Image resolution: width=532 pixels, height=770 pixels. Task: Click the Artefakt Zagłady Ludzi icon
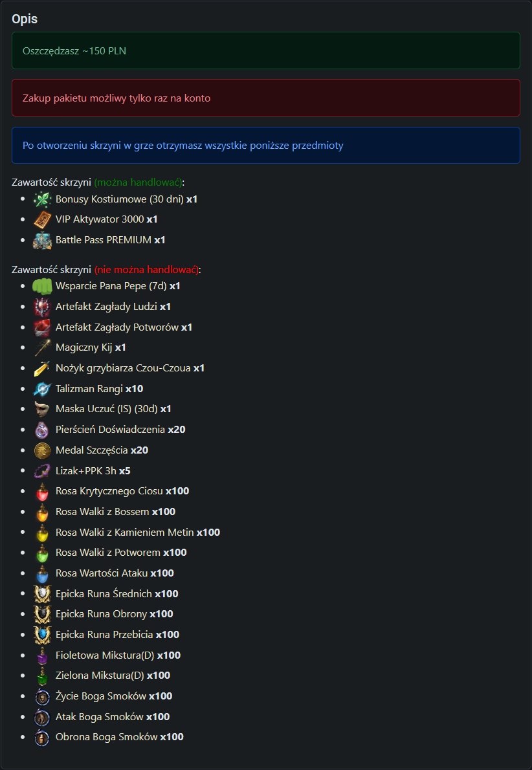42,307
